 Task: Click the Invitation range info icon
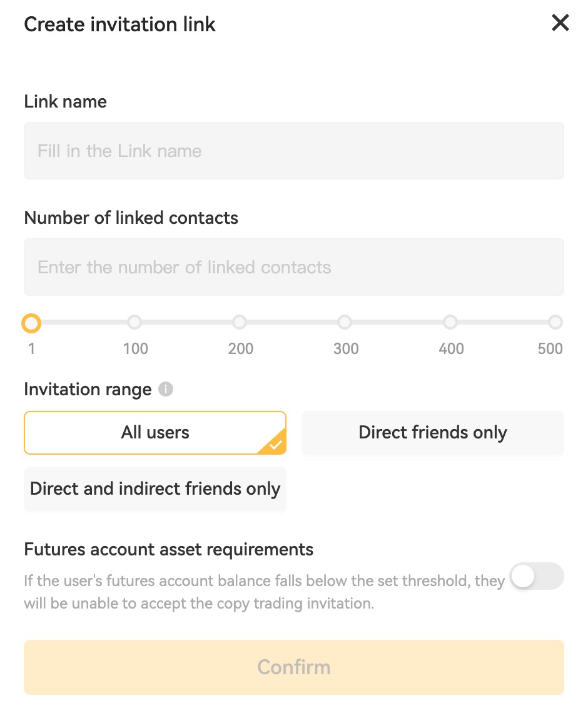point(166,389)
